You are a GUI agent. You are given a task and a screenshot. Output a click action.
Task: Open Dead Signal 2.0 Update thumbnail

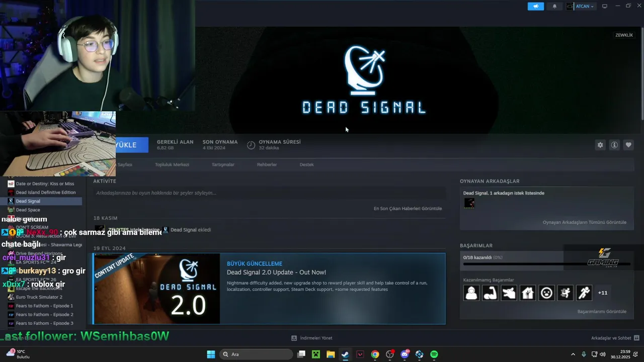(x=156, y=289)
